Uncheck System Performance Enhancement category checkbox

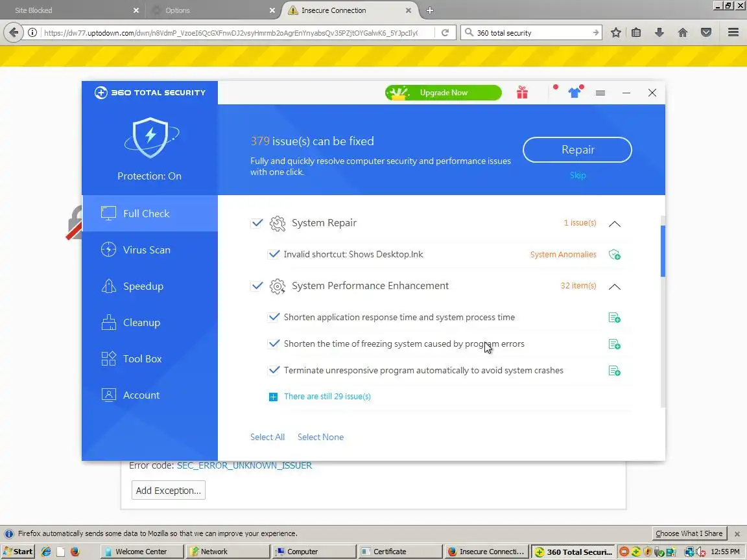tap(257, 286)
